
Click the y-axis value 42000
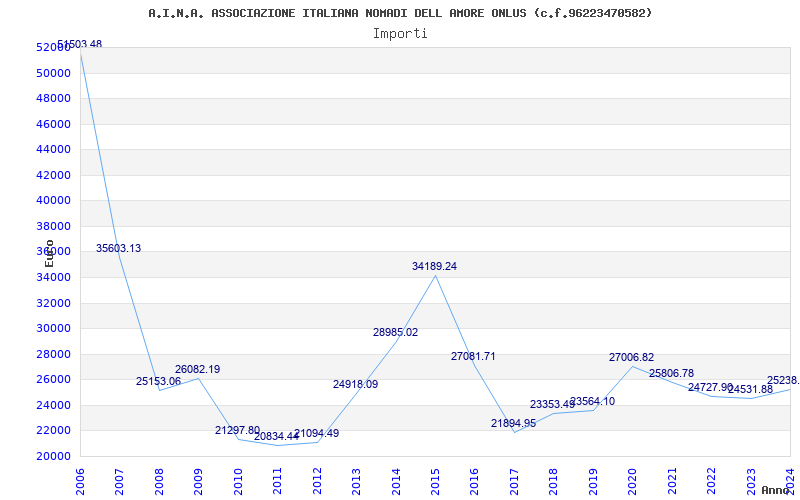tap(53, 175)
